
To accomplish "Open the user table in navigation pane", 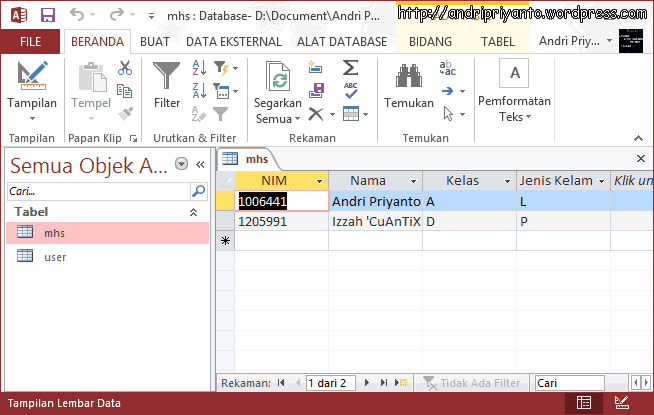I will coord(55,257).
